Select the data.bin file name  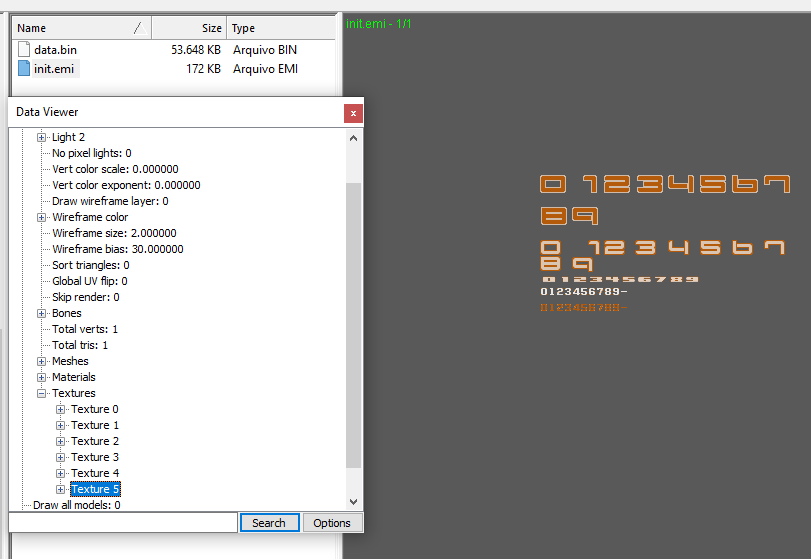pos(55,50)
